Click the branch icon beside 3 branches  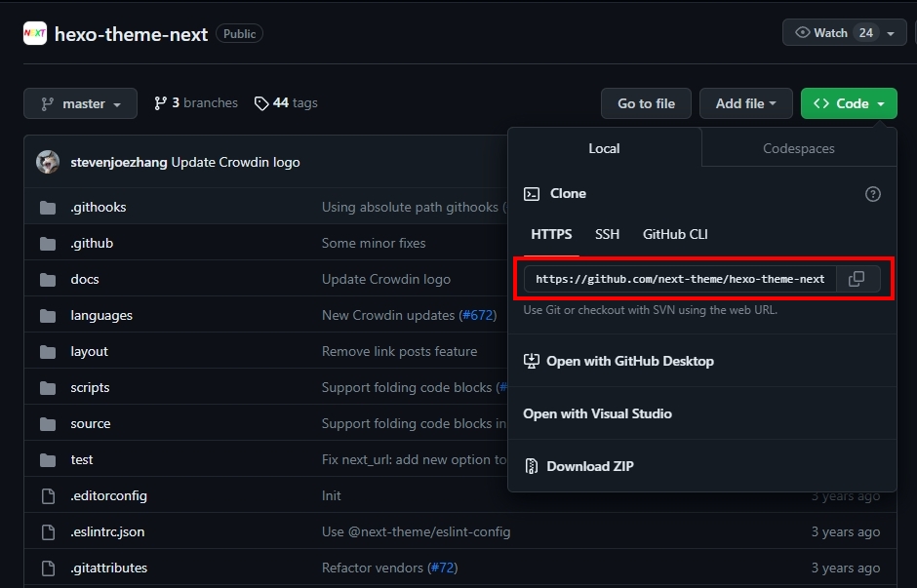point(160,103)
